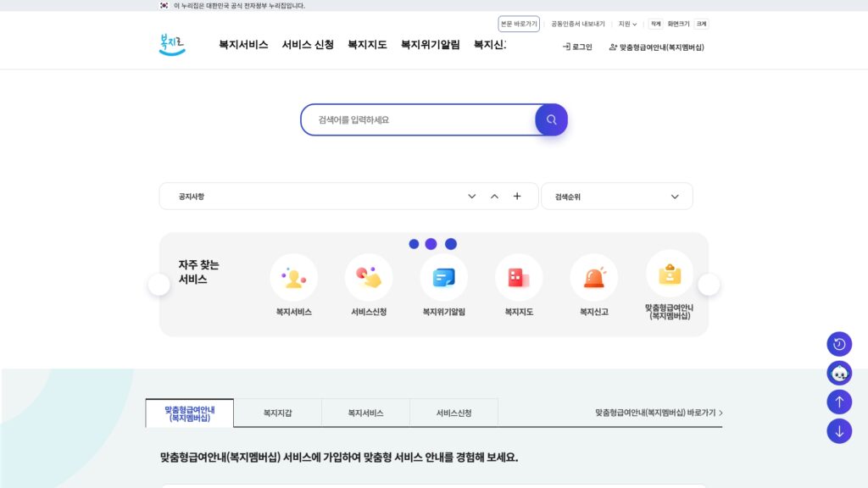Image resolution: width=868 pixels, height=488 pixels.
Task: Open the 복지위기알림 icon in frequent services
Action: pyautogui.click(x=444, y=278)
